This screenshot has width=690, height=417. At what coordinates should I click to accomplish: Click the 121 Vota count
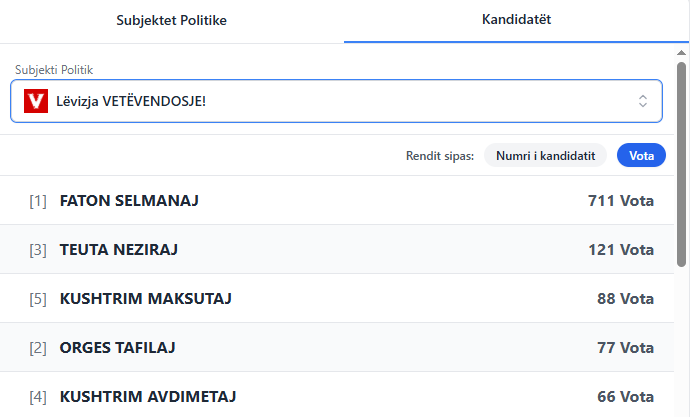coord(620,250)
